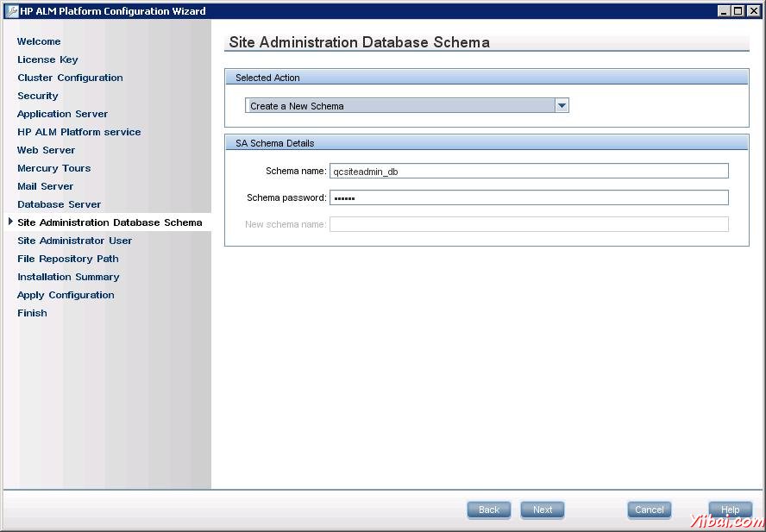View the Installation Summary step
This screenshot has width=766, height=532.
click(x=68, y=277)
